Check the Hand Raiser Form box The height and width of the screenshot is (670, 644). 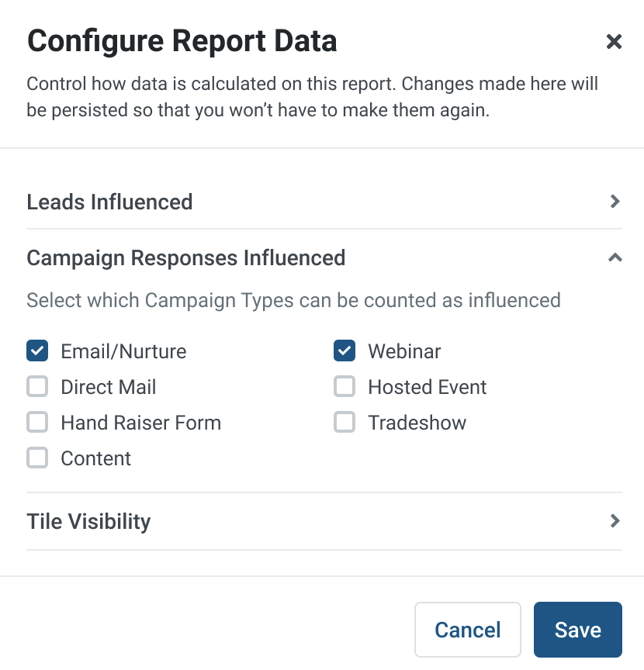point(37,422)
